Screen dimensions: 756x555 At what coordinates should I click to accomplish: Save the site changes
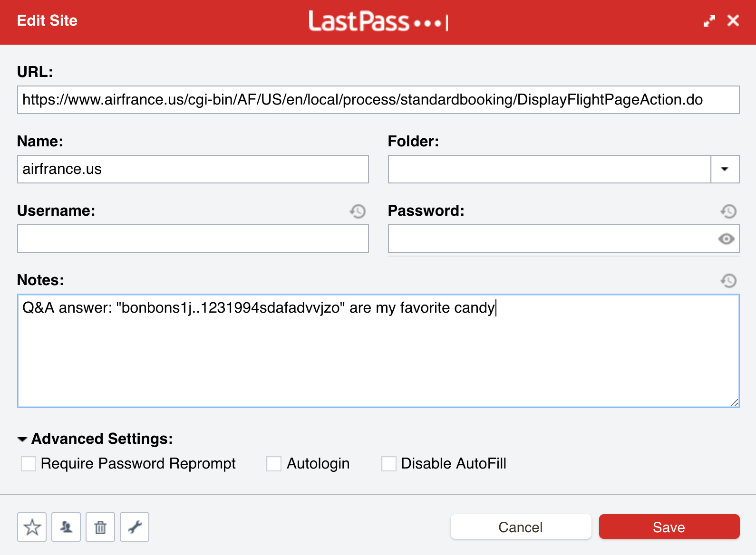pyautogui.click(x=669, y=526)
